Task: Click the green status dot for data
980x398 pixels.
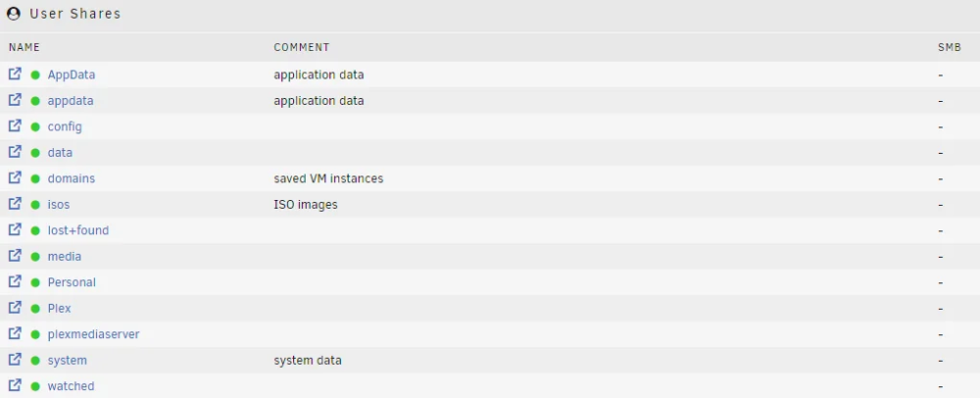Action: click(x=35, y=153)
